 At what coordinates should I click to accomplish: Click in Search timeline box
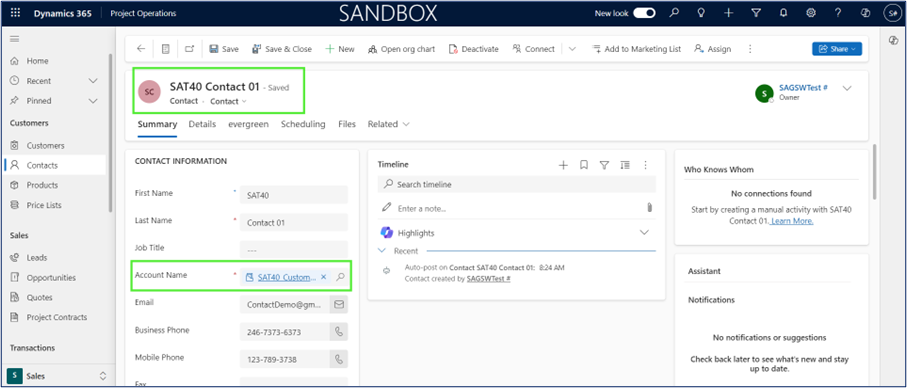point(517,184)
